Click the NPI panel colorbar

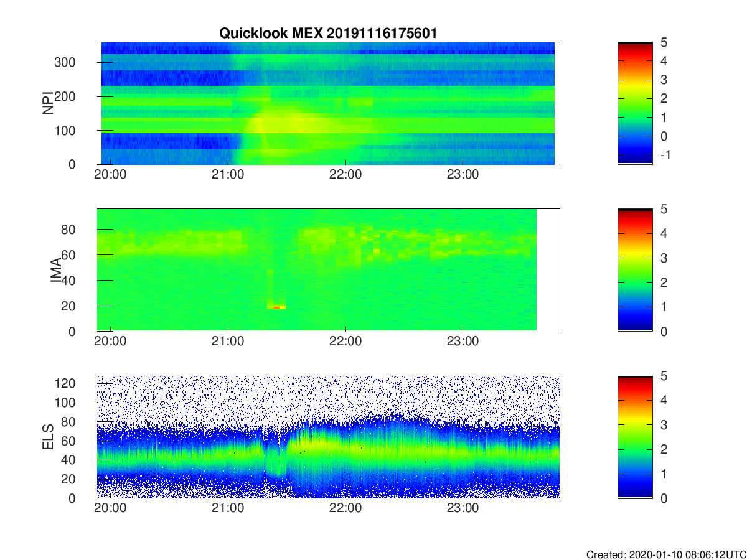pyautogui.click(x=635, y=103)
